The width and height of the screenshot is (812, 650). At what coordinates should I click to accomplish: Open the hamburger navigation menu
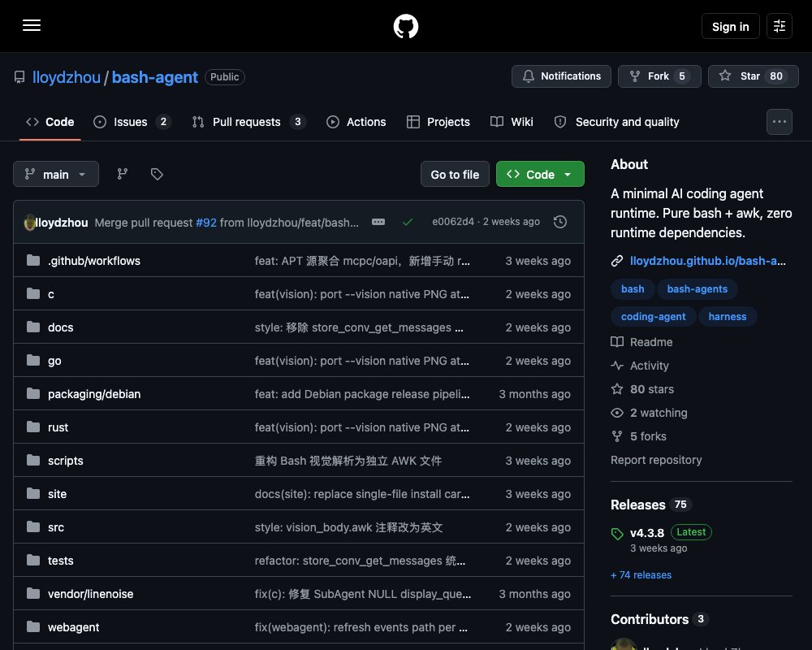pyautogui.click(x=32, y=25)
